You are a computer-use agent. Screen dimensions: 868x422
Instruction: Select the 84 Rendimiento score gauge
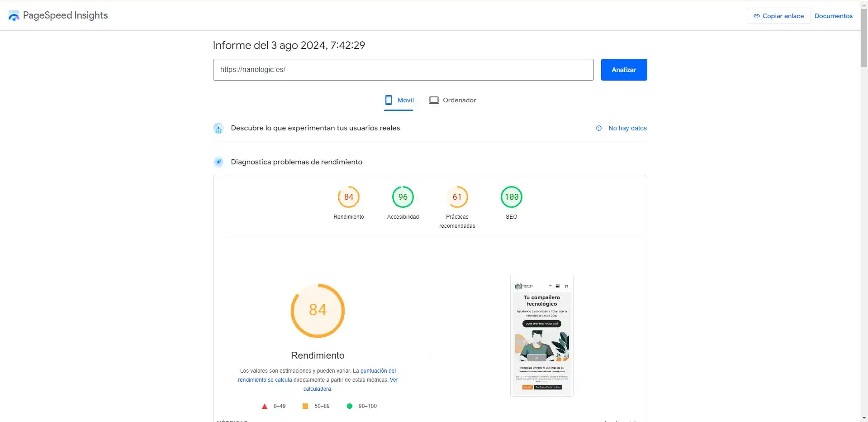349,197
